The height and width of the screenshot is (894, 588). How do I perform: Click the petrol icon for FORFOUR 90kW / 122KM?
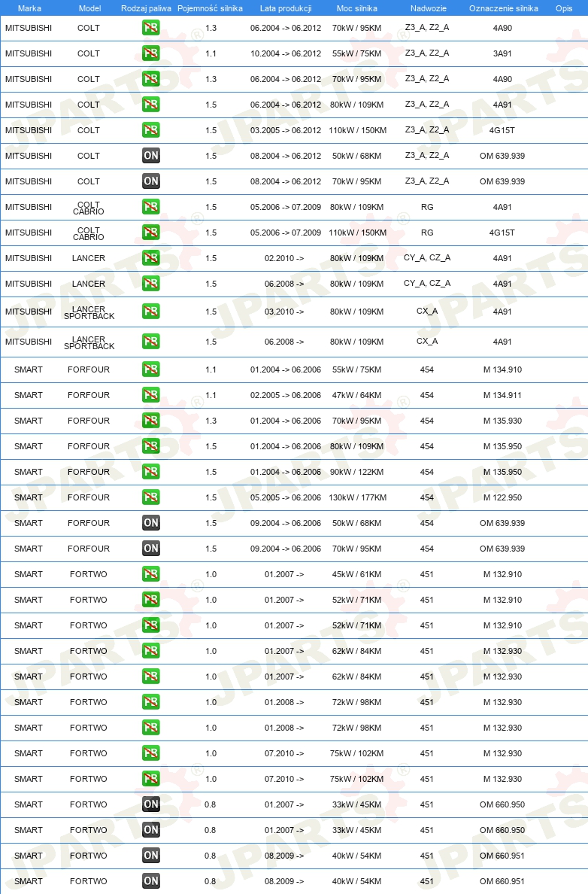tap(151, 472)
